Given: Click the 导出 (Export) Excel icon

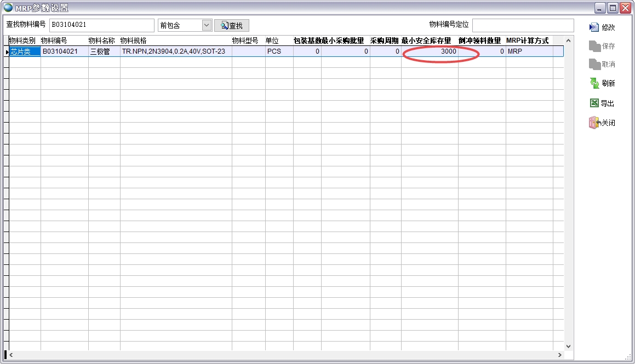Looking at the screenshot, I should [594, 102].
